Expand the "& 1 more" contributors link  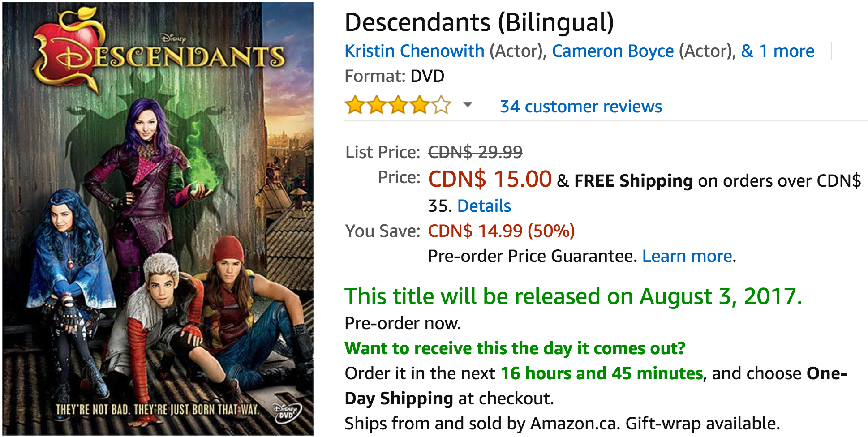pyautogui.click(x=777, y=51)
